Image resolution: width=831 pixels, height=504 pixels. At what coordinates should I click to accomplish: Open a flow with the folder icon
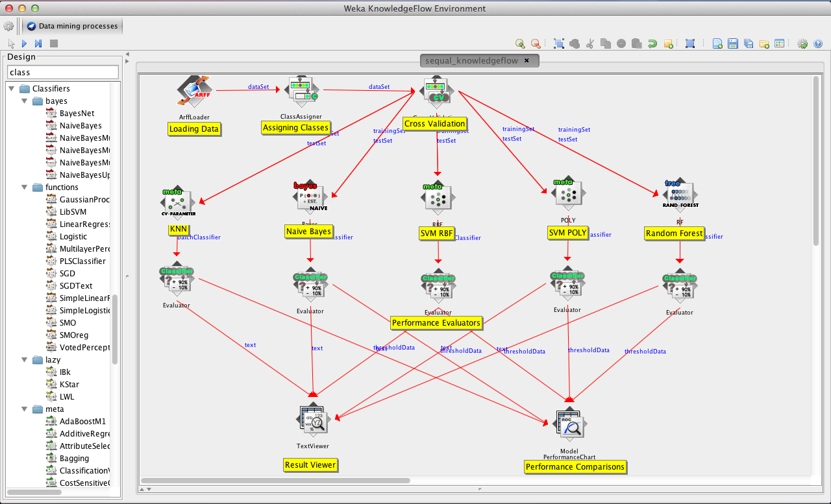point(764,43)
